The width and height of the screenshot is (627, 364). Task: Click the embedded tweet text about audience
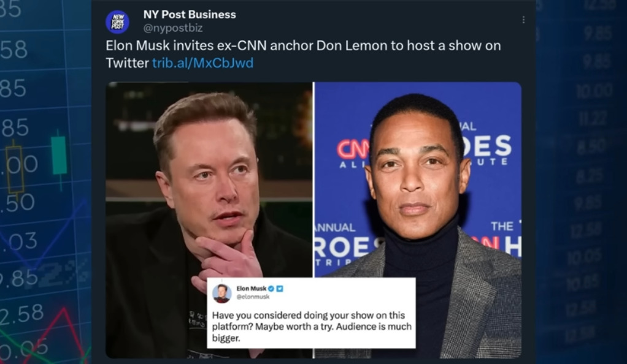(312, 327)
